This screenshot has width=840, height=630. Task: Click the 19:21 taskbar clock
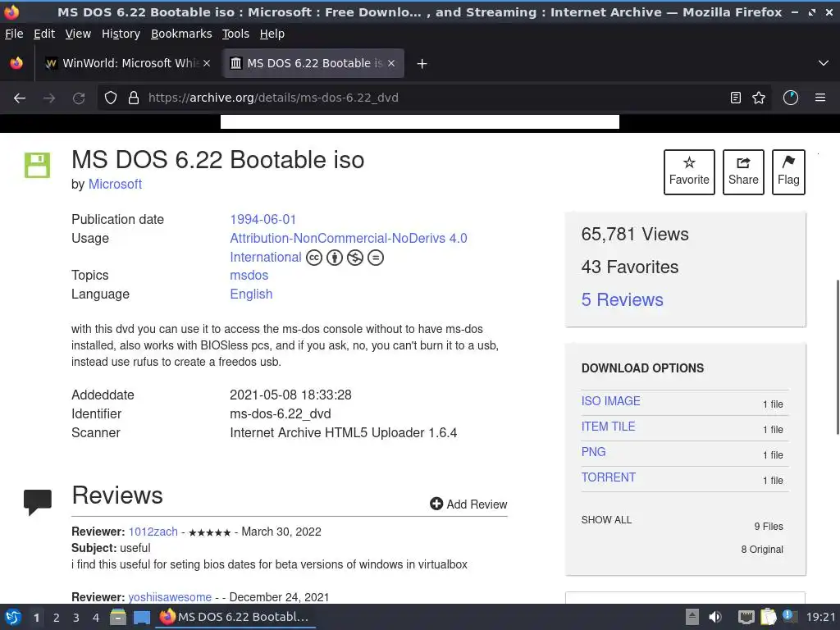pos(820,617)
